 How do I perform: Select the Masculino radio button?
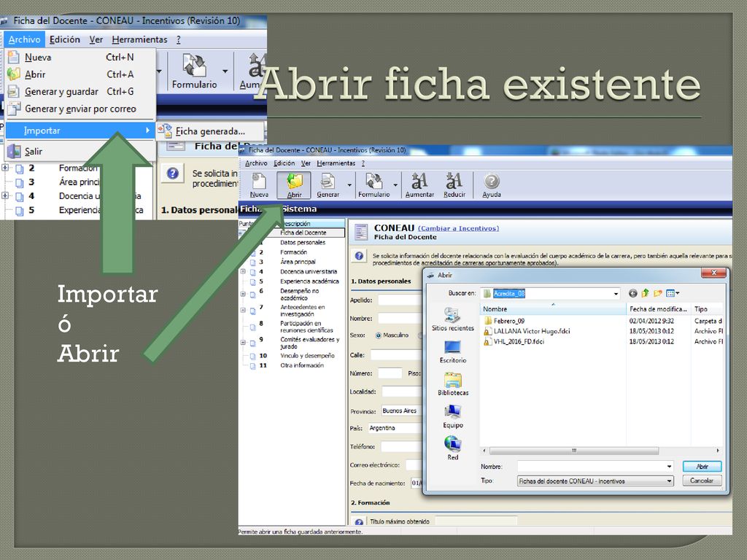click(x=379, y=335)
